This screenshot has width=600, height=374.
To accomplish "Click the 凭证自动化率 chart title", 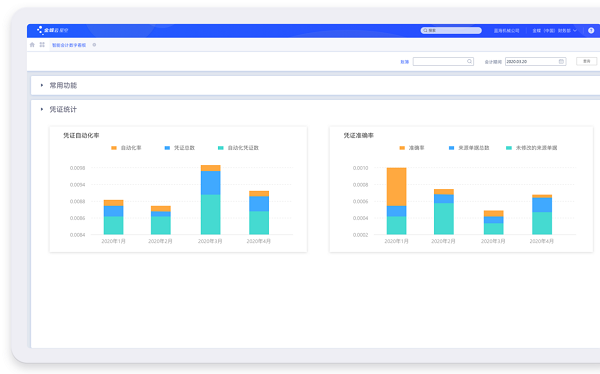I will 81,136.
